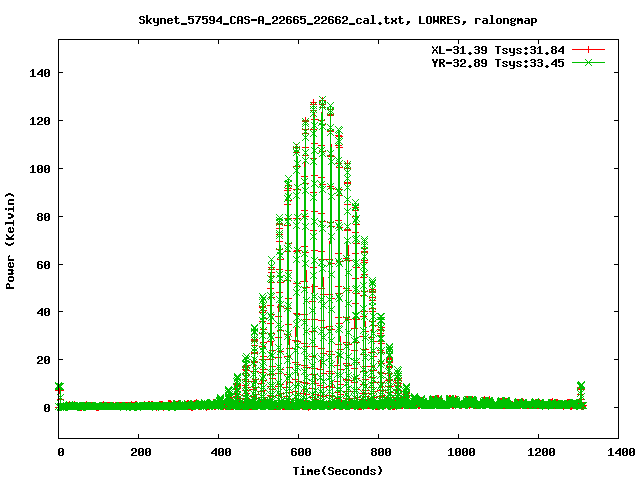640x480 pixels.
Task: Click the red XL legend line sample
Action: coord(588,50)
